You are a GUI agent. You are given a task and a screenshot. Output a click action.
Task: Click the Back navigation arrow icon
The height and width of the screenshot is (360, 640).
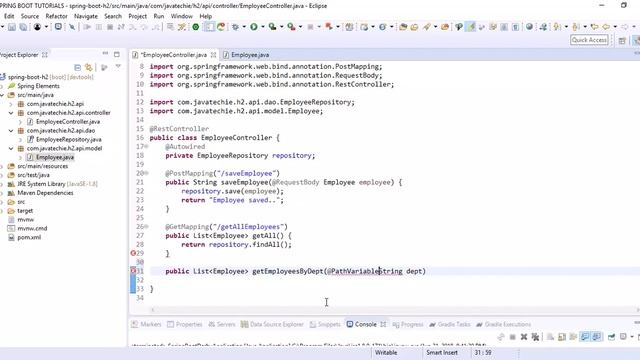point(606,27)
